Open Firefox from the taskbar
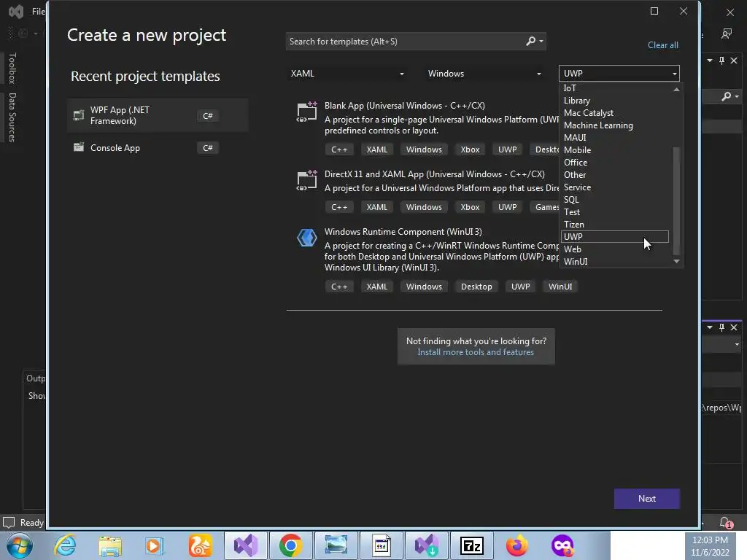This screenshot has width=747, height=560. point(517,545)
